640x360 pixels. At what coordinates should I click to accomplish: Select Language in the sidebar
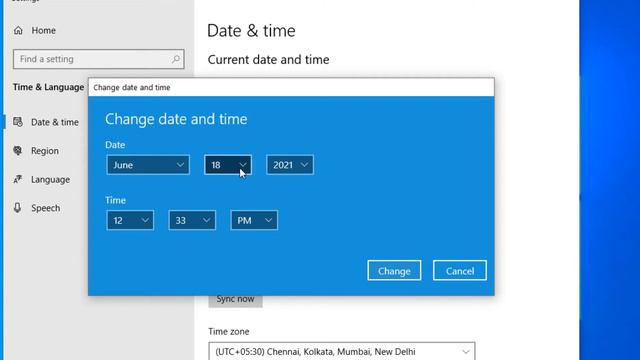tap(50, 180)
